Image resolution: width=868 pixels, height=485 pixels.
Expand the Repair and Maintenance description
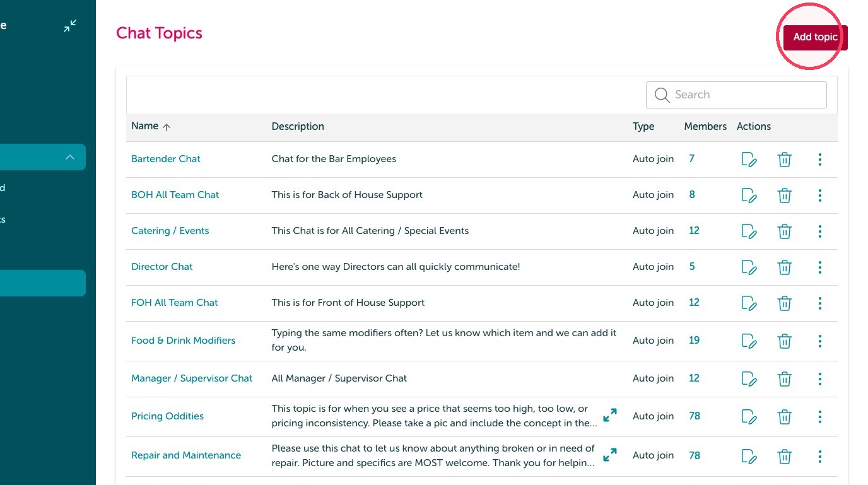pos(610,454)
